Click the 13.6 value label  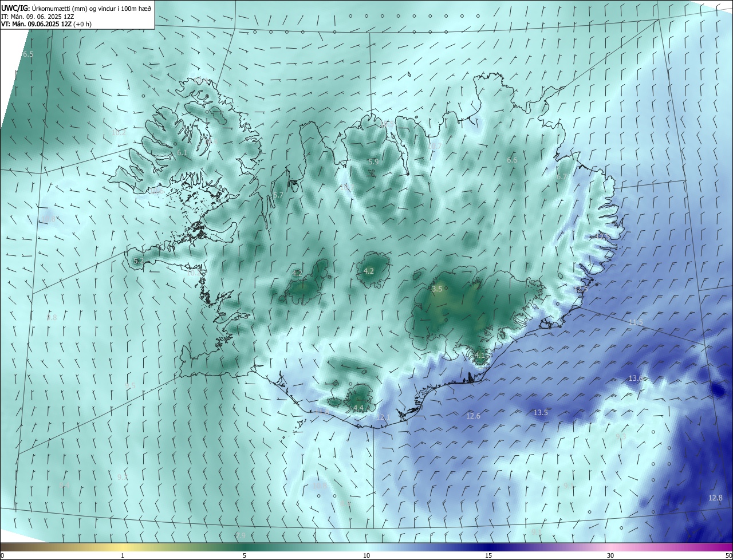click(x=636, y=378)
